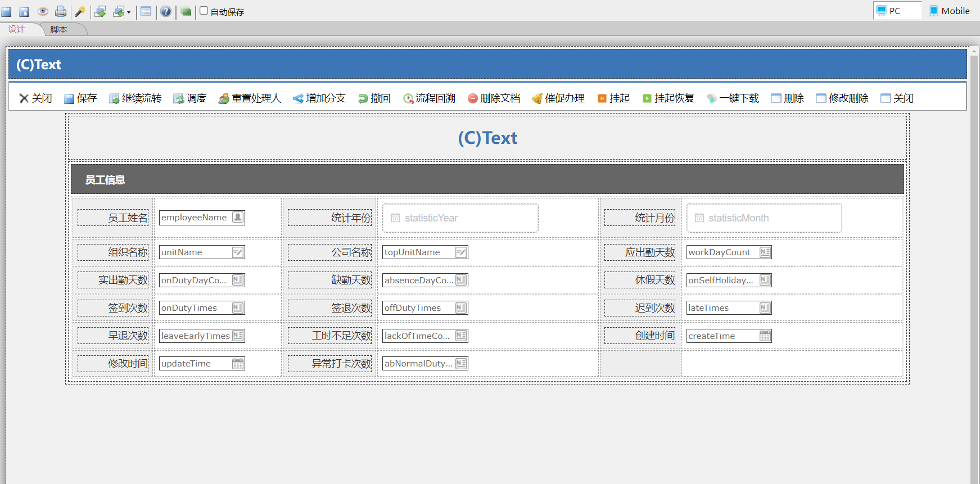Click the floppy-with-document save-as icon
980x484 pixels.
[24, 11]
